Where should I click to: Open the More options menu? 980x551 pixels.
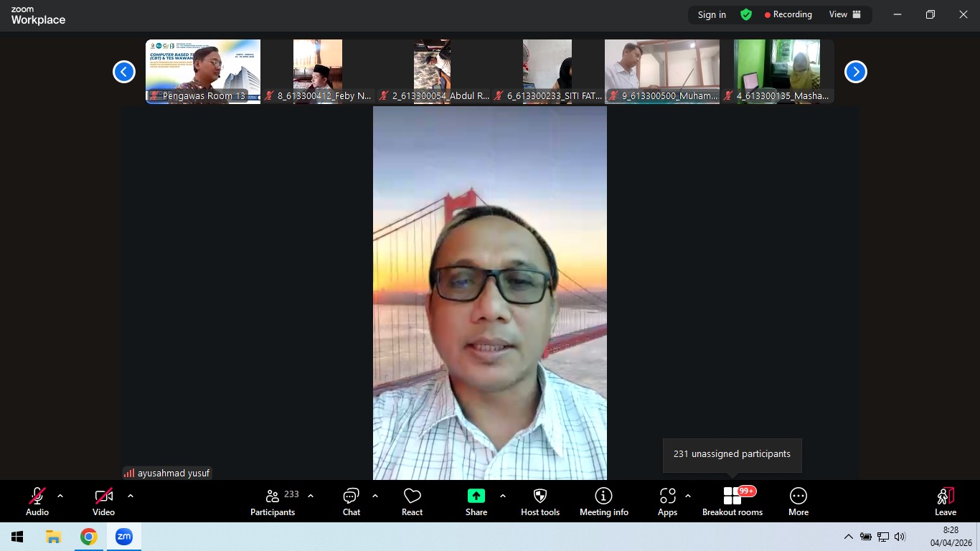[x=798, y=501]
